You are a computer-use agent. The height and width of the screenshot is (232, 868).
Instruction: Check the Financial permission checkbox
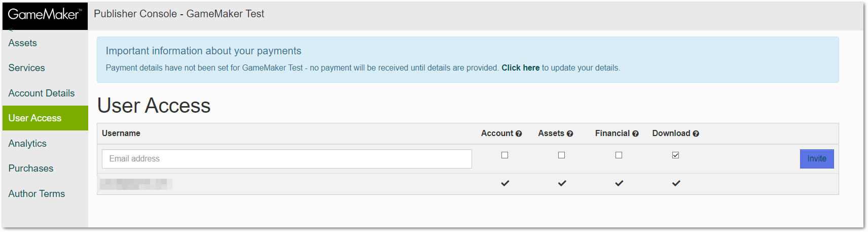click(619, 155)
